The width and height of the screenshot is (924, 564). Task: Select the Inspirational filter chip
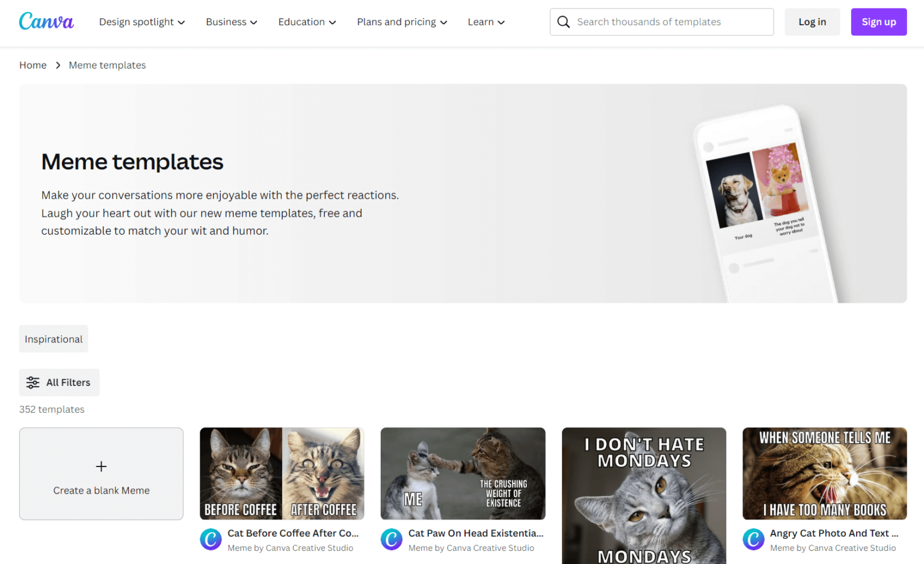click(x=54, y=339)
